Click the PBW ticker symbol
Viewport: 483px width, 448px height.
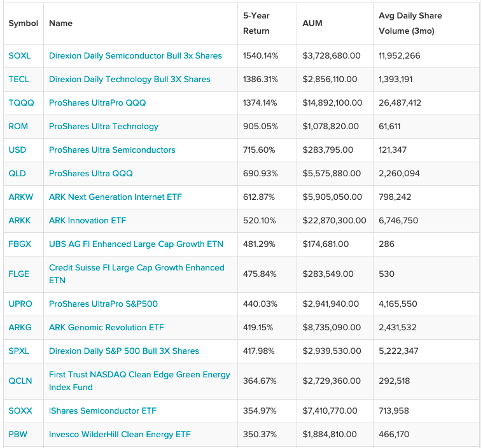pos(18,434)
